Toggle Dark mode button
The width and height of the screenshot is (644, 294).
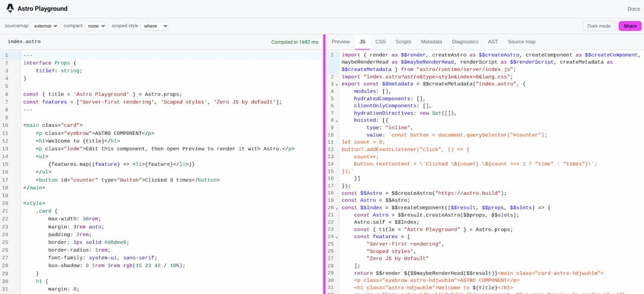[x=599, y=26]
